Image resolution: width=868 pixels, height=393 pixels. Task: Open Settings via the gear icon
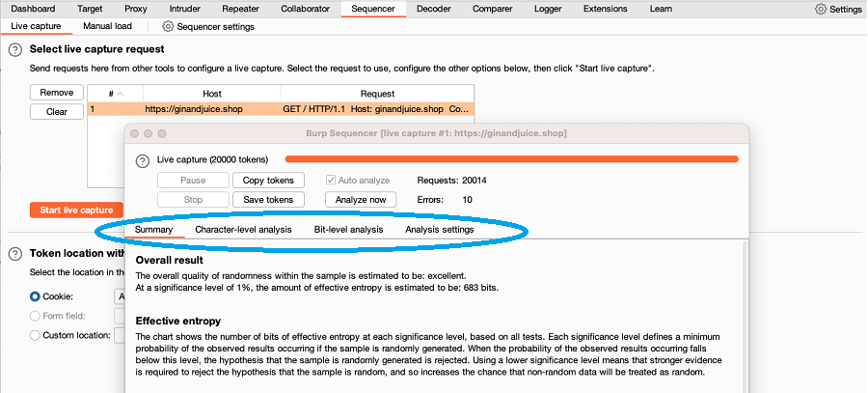821,9
